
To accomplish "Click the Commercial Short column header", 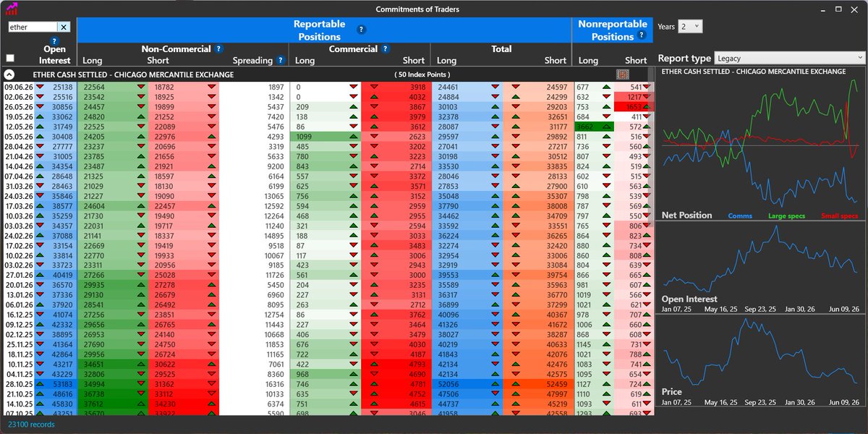I will pos(414,61).
